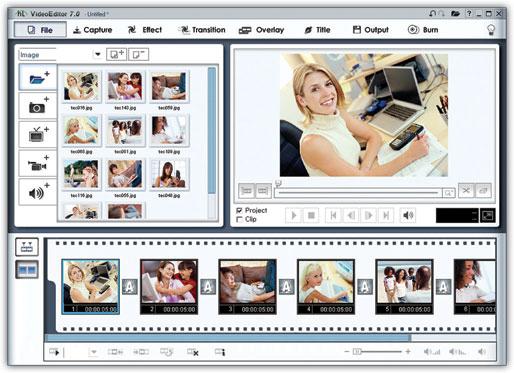Image resolution: width=514 pixels, height=373 pixels.
Task: Select the TV capture icon in sidebar
Action: (x=38, y=135)
